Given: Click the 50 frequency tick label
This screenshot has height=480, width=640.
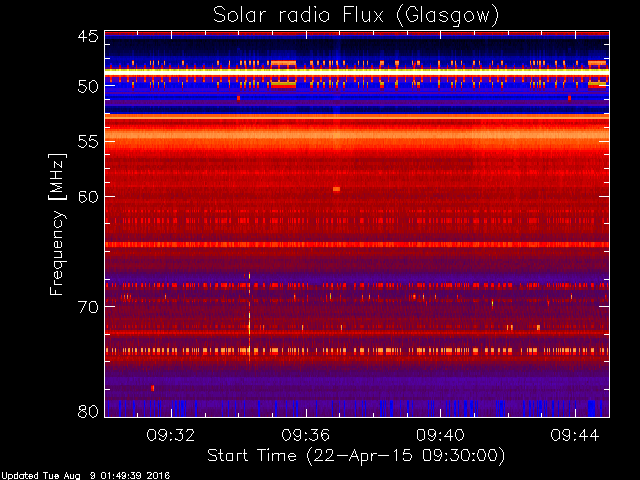Looking at the screenshot, I should point(88,87).
